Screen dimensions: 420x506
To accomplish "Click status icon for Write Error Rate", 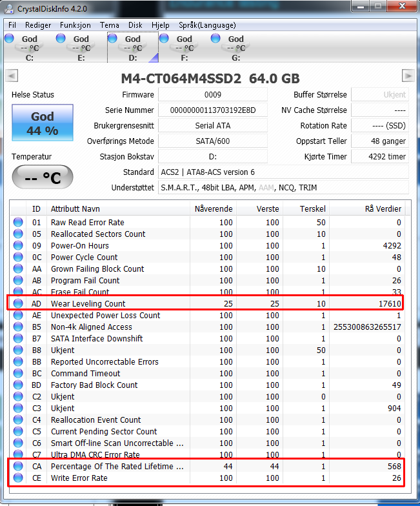I will pos(18,478).
